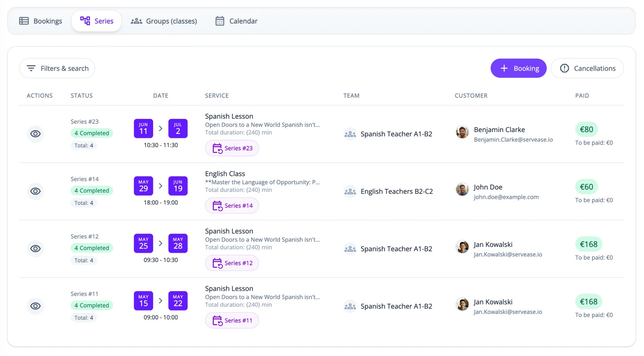Click the MAY 15 start date badge
The height and width of the screenshot is (356, 644).
143,301
